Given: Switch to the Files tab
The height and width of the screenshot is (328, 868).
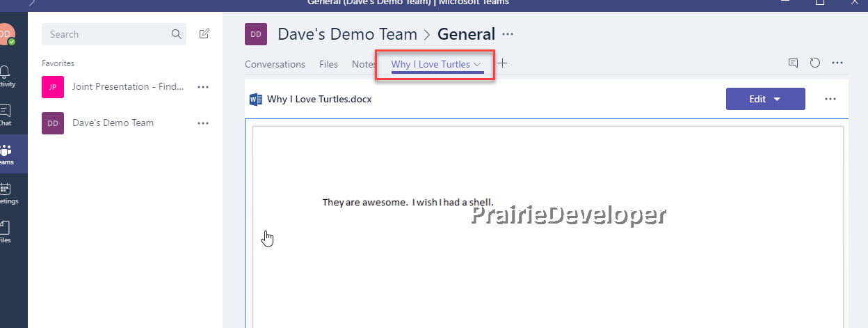Looking at the screenshot, I should [x=328, y=64].
